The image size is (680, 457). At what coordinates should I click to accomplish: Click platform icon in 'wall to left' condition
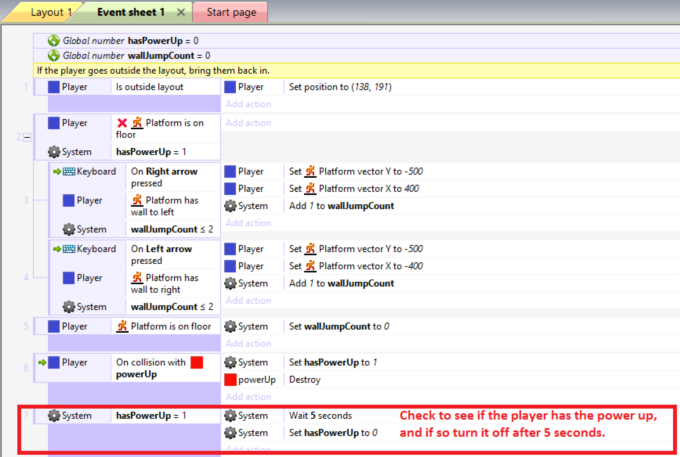137,200
